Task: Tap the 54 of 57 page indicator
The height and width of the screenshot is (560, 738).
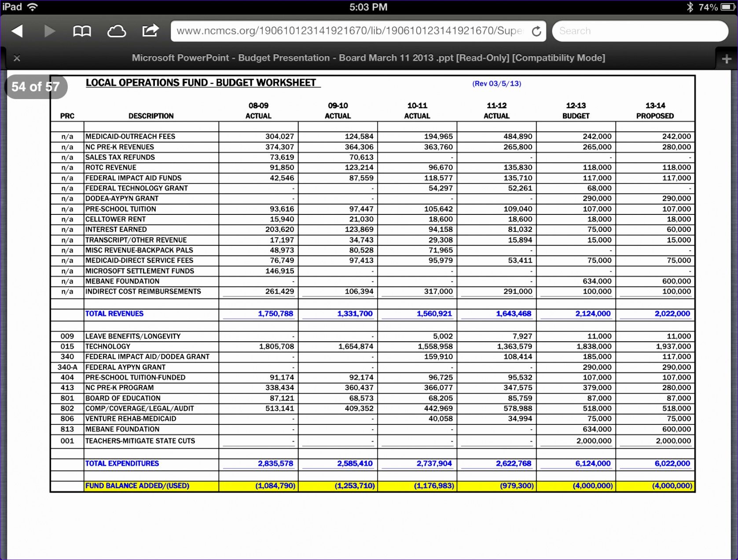Action: (x=36, y=87)
